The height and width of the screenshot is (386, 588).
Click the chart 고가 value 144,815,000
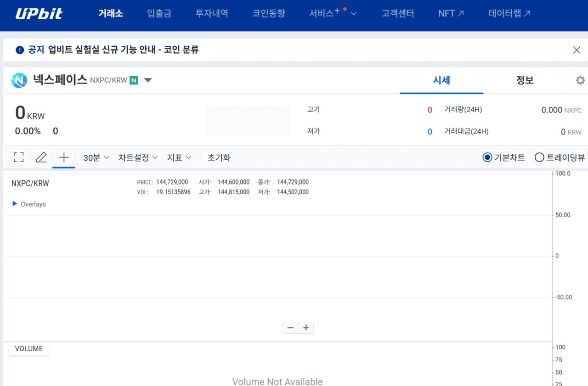[x=234, y=192]
